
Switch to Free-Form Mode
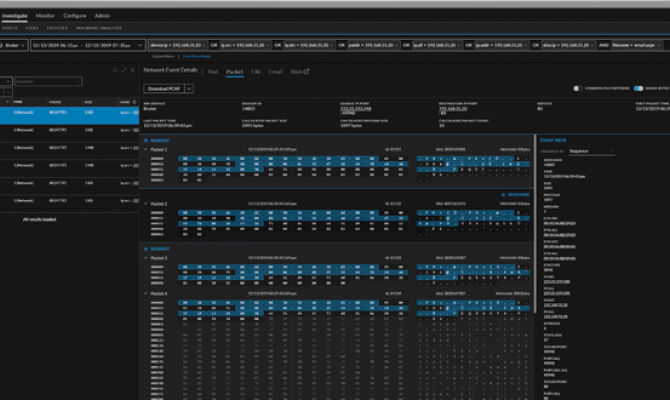coord(197,56)
